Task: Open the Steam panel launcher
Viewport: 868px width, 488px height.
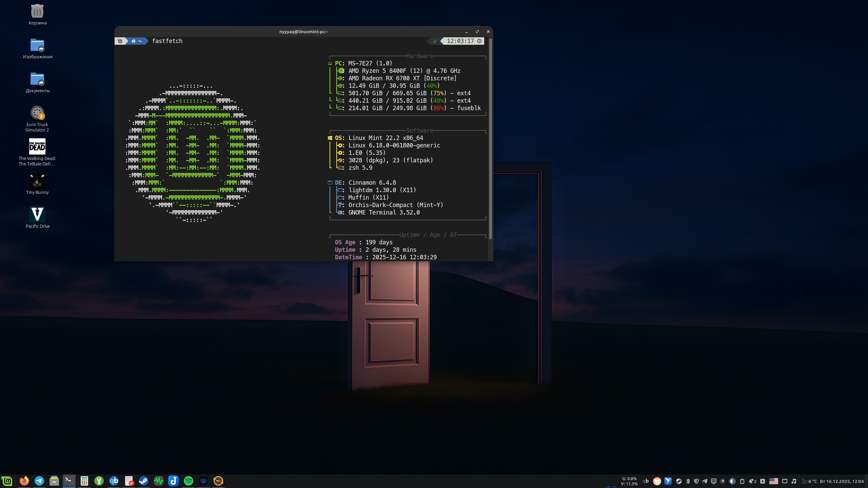Action: pyautogui.click(x=144, y=481)
